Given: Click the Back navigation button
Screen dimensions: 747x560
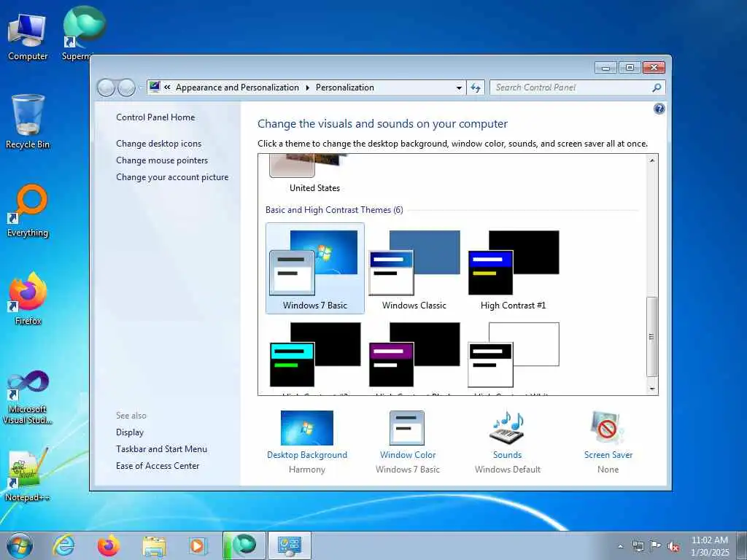Looking at the screenshot, I should 107,87.
